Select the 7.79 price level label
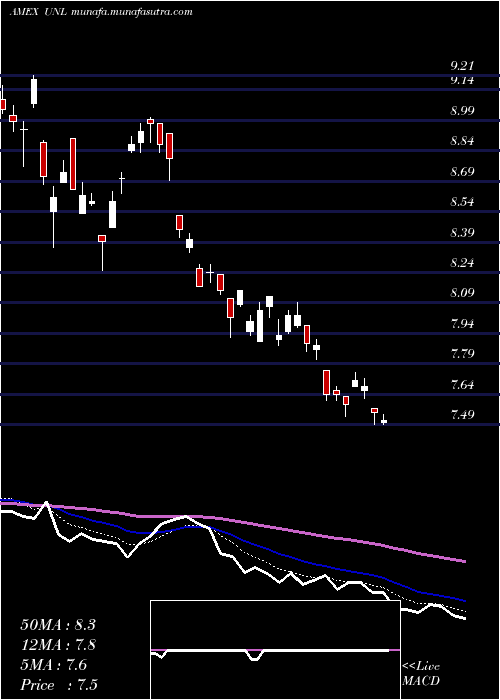This screenshot has height=700, width=500. [462, 354]
